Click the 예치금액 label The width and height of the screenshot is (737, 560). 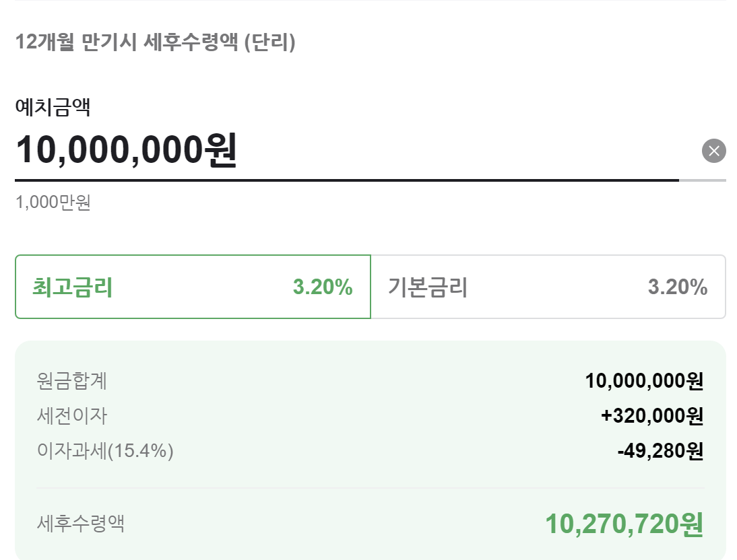[53, 106]
